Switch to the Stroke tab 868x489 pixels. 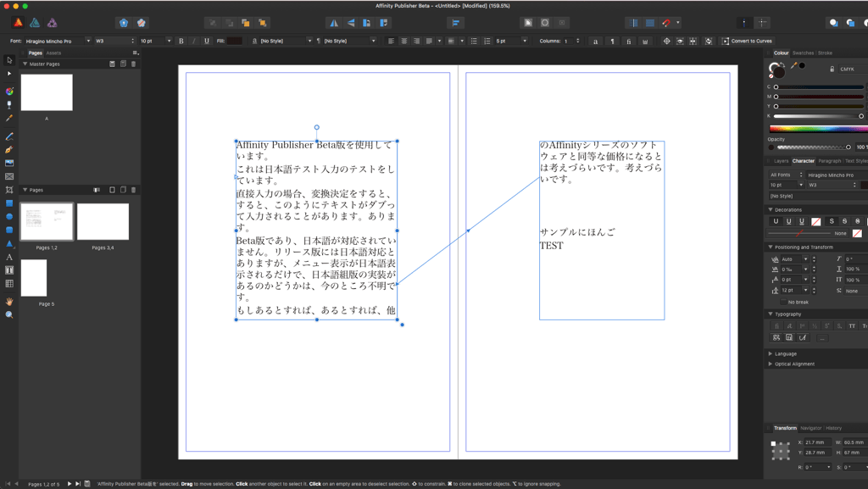pos(825,53)
